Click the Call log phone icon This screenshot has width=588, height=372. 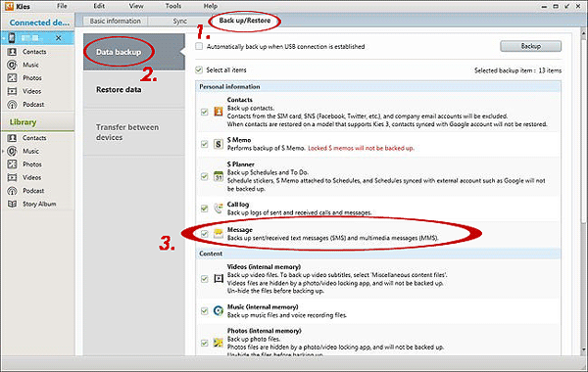pyautogui.click(x=219, y=209)
